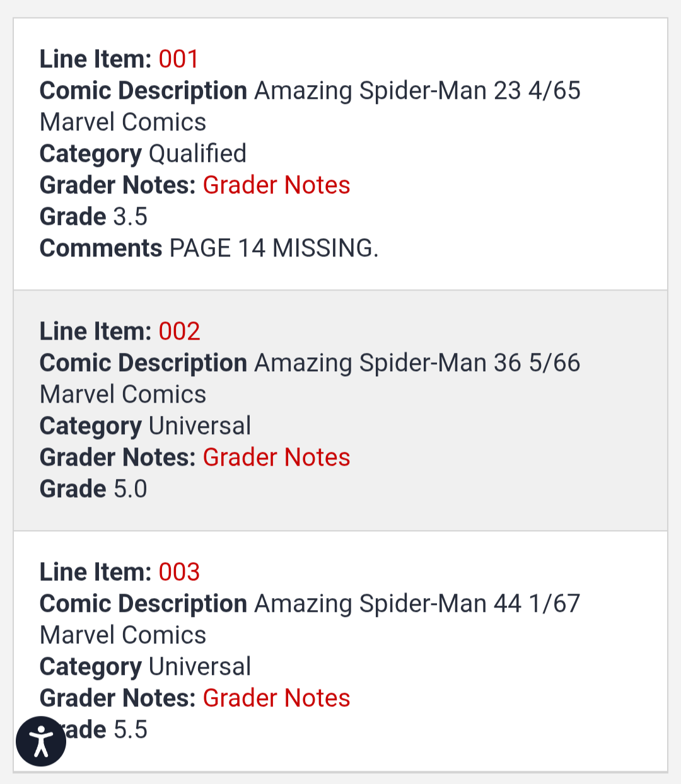
Task: Click the PAGE 14 MISSING comment
Action: pos(274,248)
